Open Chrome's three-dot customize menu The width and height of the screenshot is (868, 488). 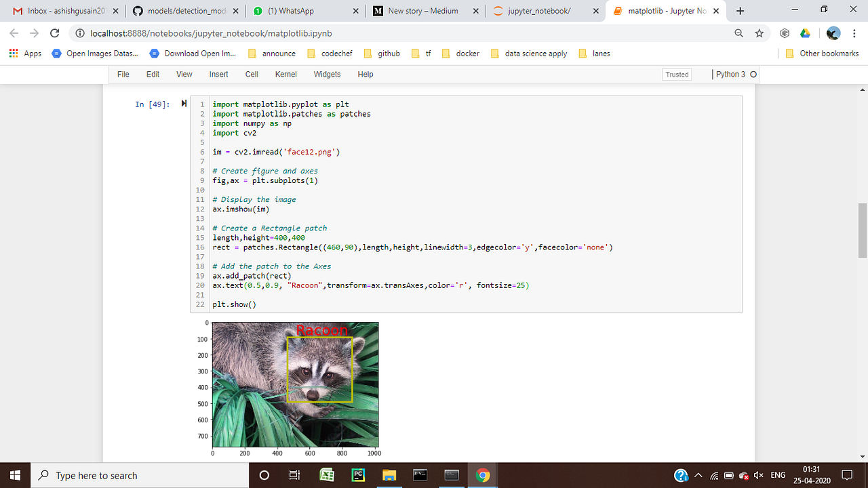click(853, 33)
